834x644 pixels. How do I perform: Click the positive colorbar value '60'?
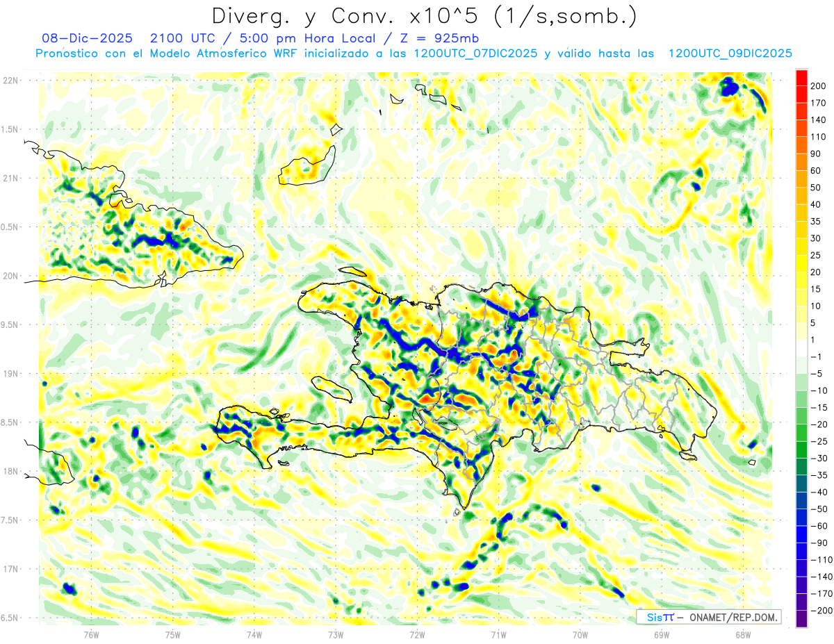click(x=816, y=171)
